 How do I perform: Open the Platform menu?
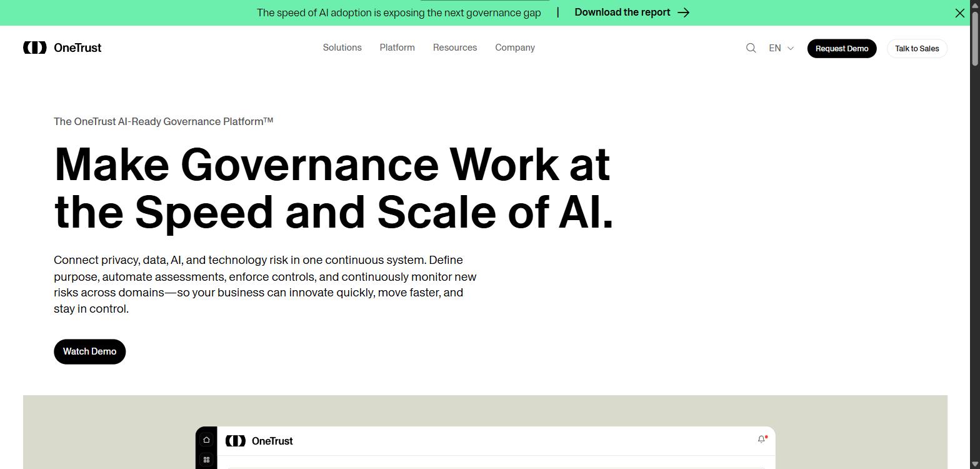[x=397, y=48]
